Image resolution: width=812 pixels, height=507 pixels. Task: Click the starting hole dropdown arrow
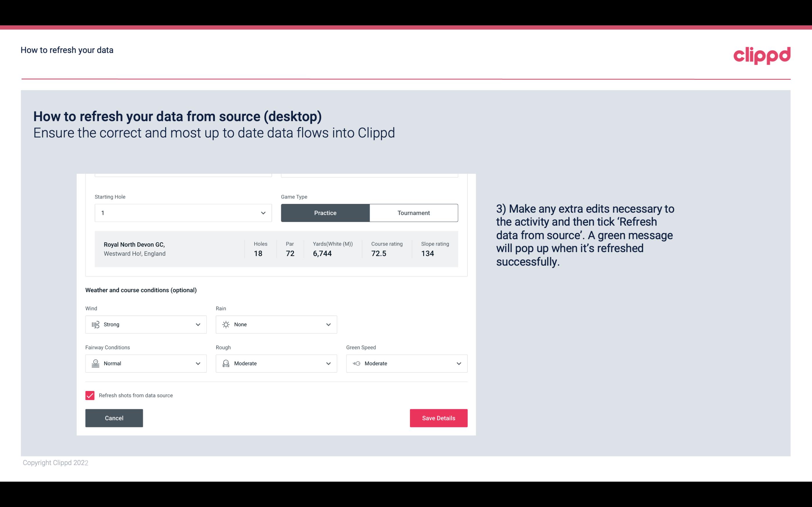click(x=263, y=213)
